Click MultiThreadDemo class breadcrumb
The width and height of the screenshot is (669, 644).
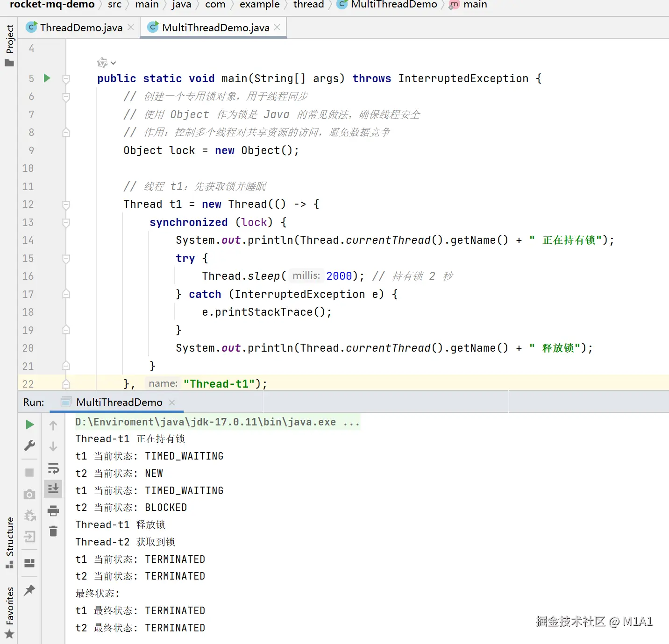point(387,5)
